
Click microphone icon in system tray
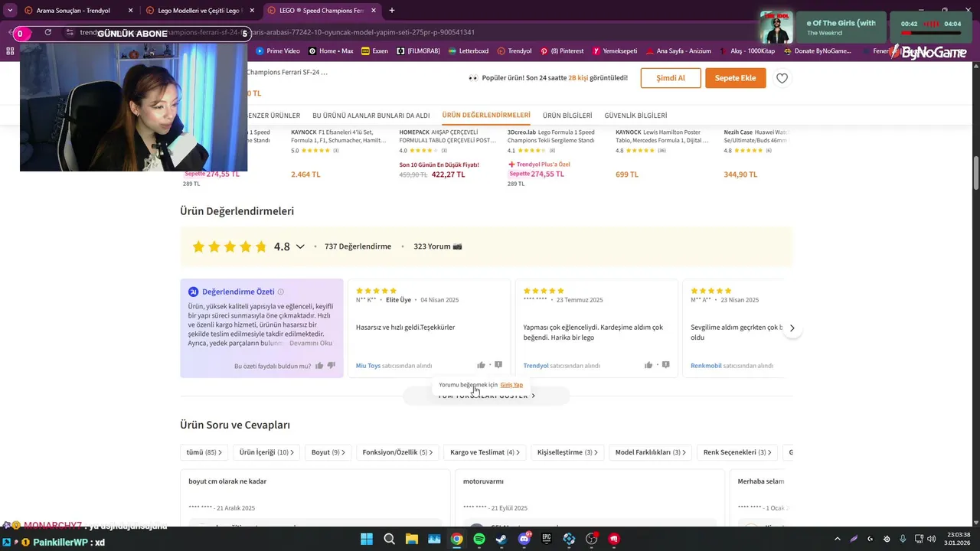coord(903,539)
